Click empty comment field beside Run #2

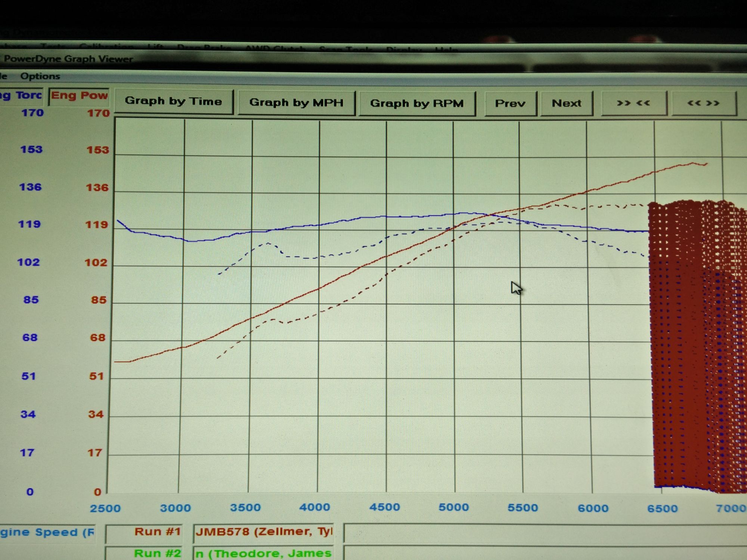[x=542, y=553]
